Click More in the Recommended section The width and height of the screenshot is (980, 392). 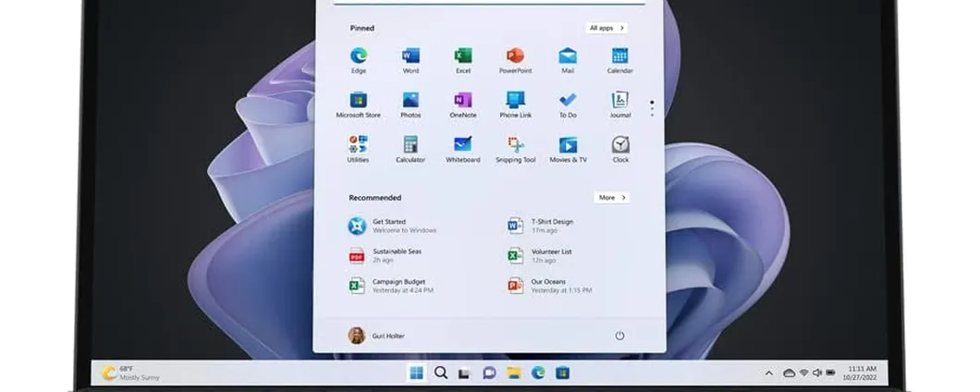tap(611, 198)
